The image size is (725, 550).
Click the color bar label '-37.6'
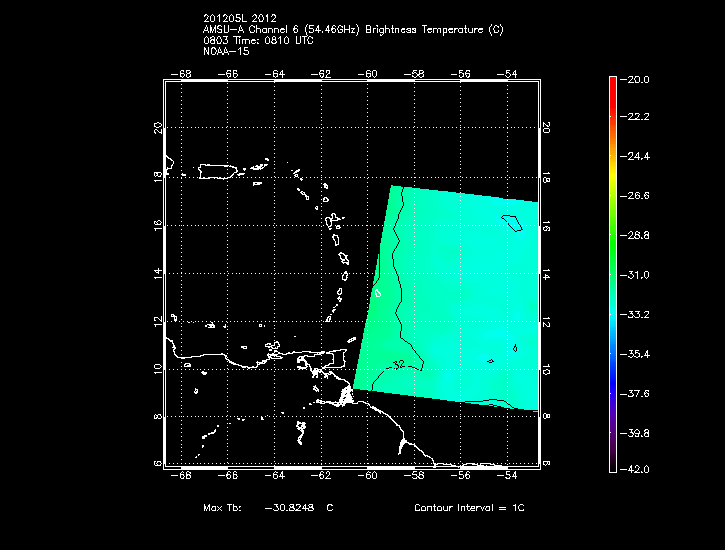(x=634, y=394)
